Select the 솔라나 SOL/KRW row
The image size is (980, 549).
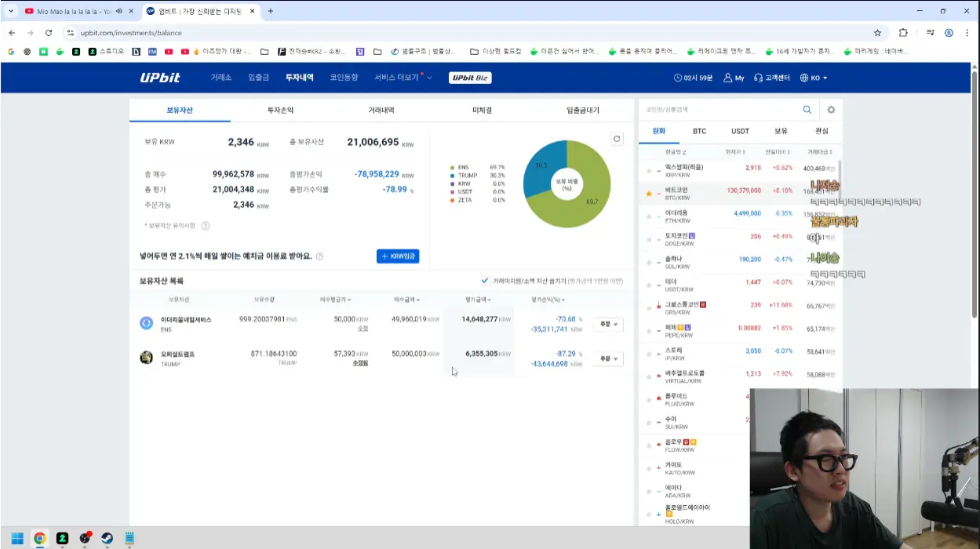[x=738, y=261]
